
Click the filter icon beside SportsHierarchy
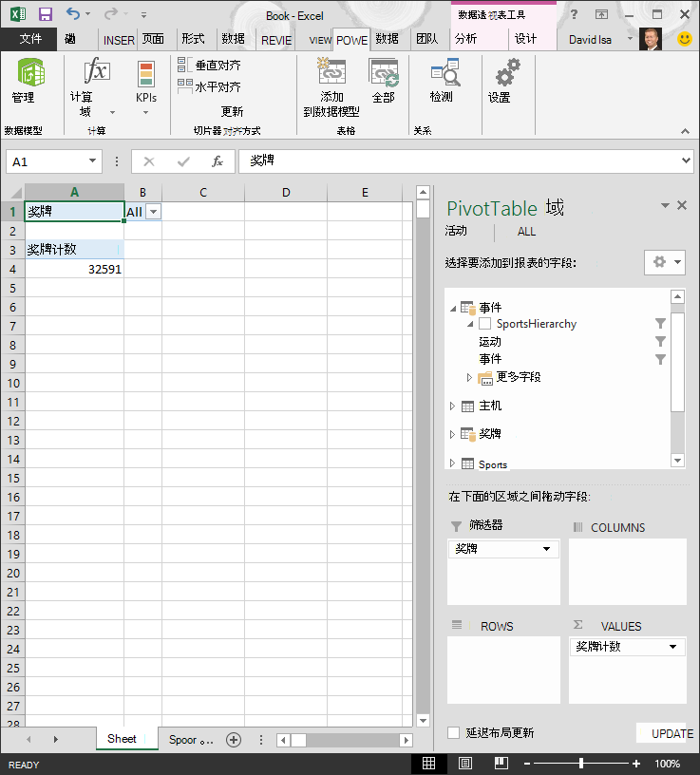(x=660, y=324)
